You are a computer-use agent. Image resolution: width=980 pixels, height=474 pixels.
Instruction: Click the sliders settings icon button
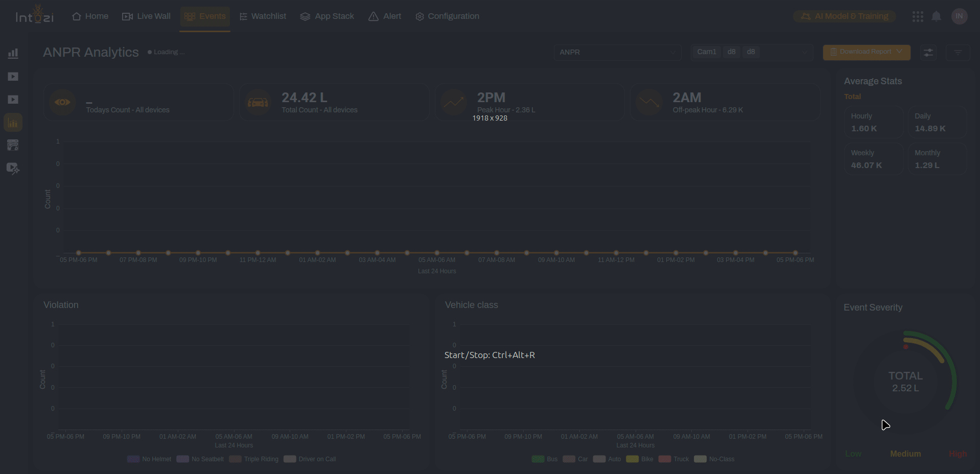click(x=928, y=52)
